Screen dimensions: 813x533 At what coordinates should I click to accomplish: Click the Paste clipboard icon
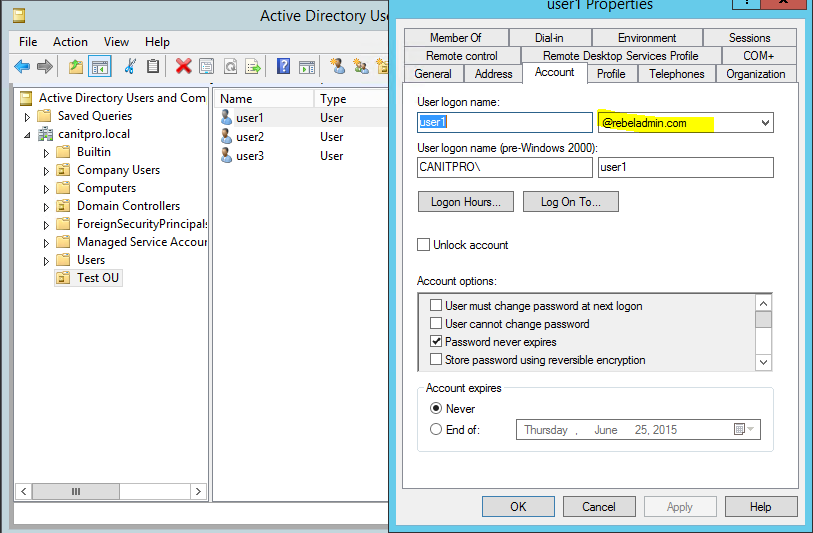(153, 66)
